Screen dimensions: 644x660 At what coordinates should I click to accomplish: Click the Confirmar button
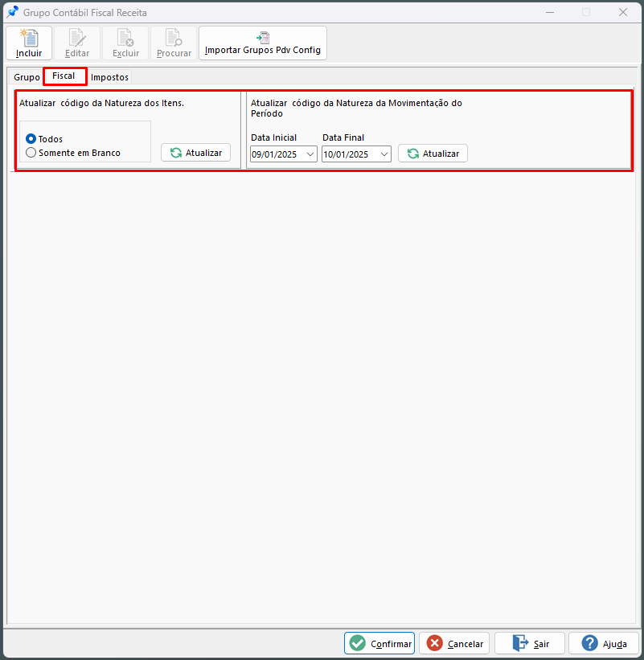(379, 643)
